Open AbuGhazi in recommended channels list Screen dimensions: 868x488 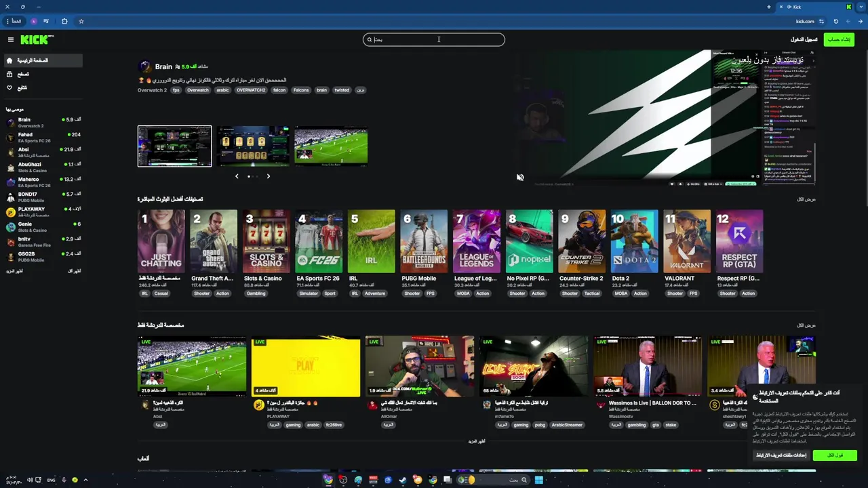43,167
